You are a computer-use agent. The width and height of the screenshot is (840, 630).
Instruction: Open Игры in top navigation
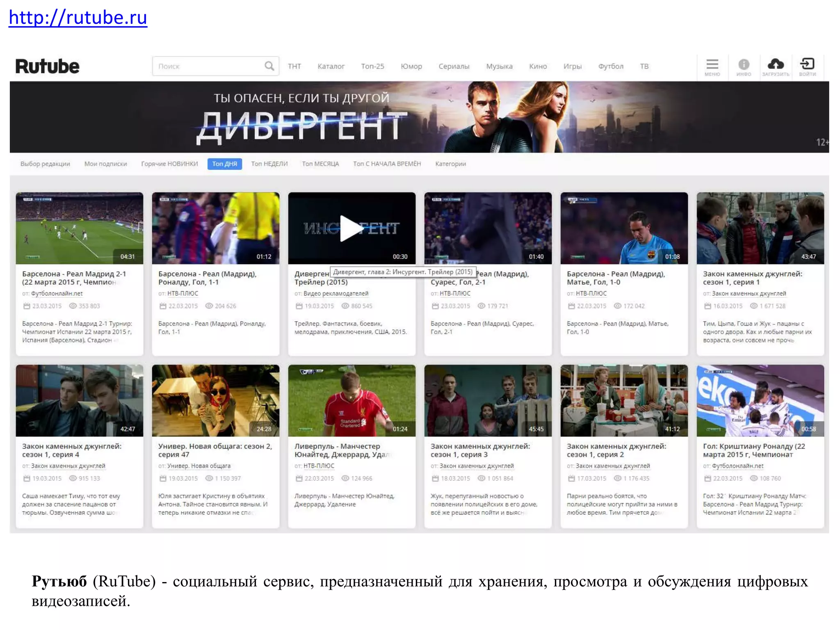point(573,66)
